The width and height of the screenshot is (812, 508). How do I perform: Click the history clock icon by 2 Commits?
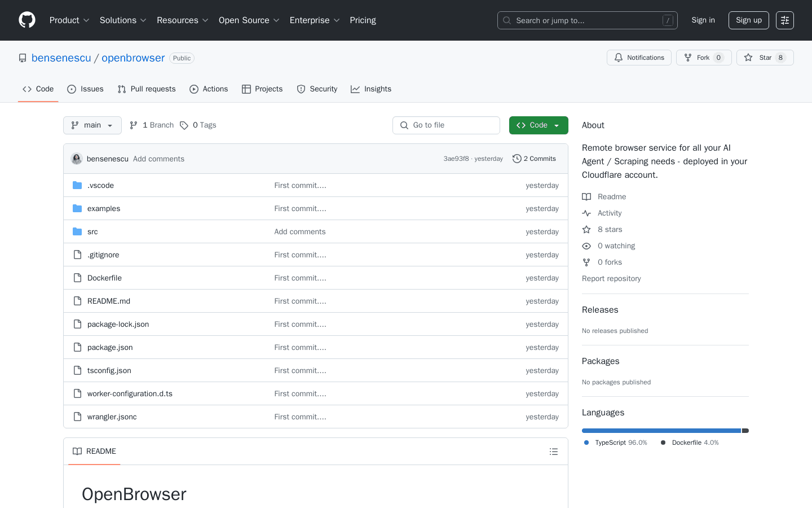click(x=517, y=159)
